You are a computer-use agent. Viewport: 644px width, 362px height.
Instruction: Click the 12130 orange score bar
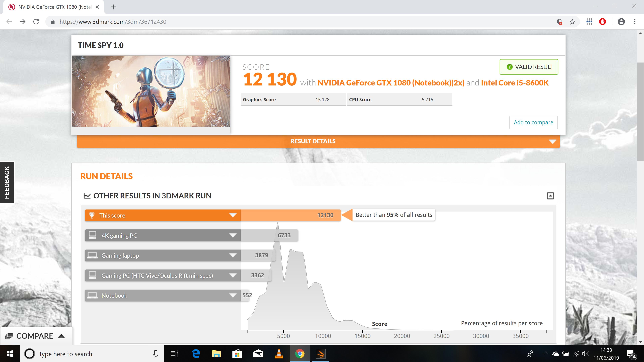(291, 215)
